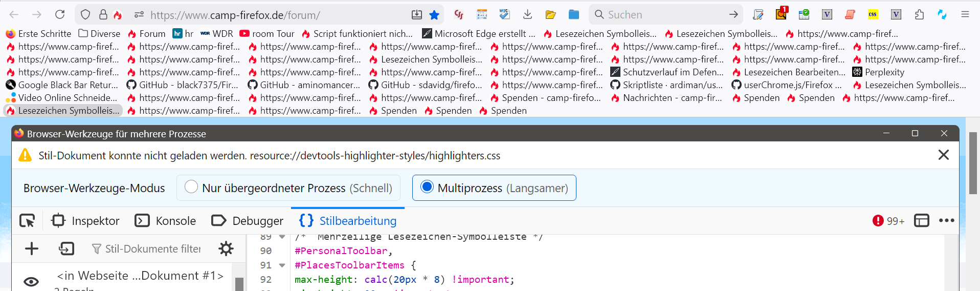Create a new style sheet with plus icon

click(x=32, y=249)
